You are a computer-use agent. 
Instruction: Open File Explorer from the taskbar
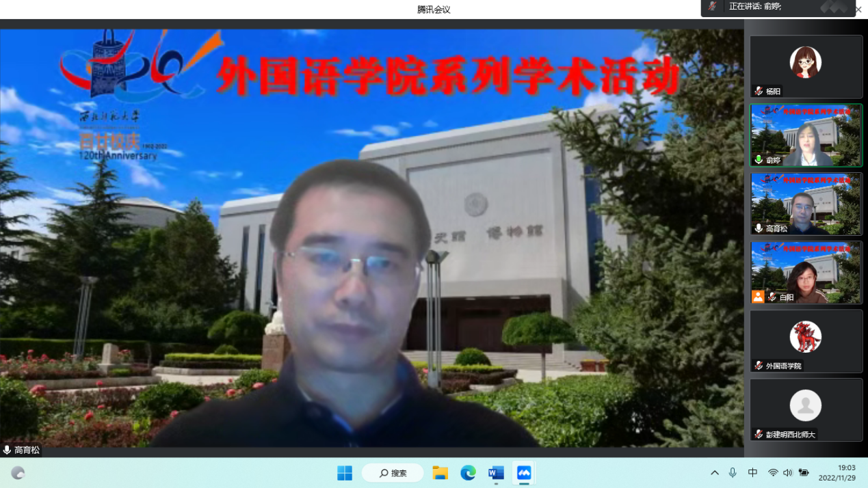(440, 473)
